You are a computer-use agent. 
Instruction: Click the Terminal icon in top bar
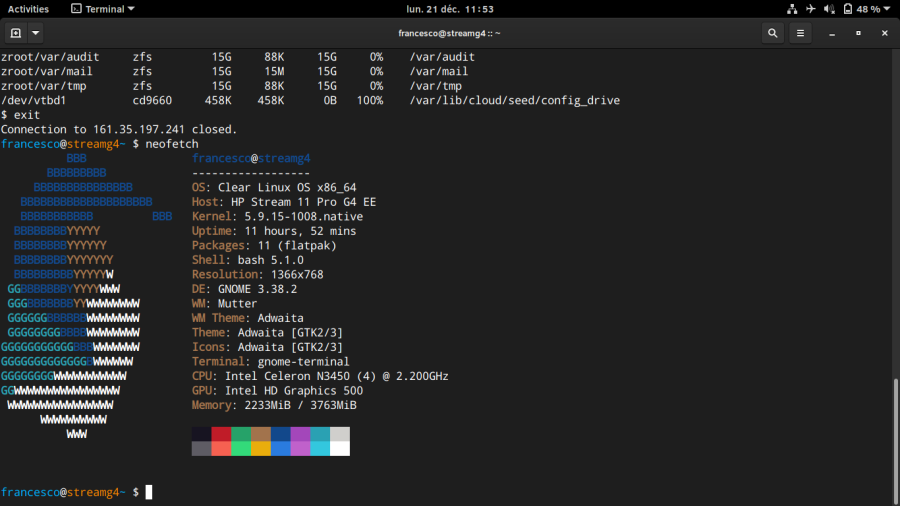click(x=77, y=9)
